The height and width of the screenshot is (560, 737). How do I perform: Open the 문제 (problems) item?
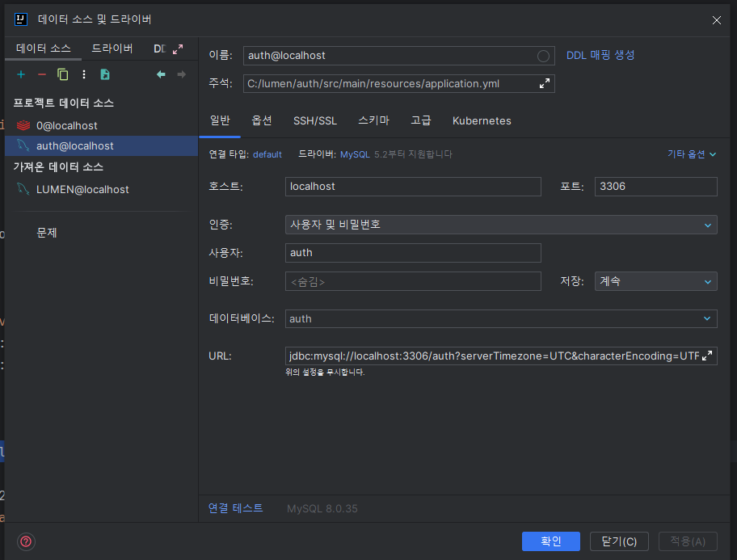click(x=47, y=233)
